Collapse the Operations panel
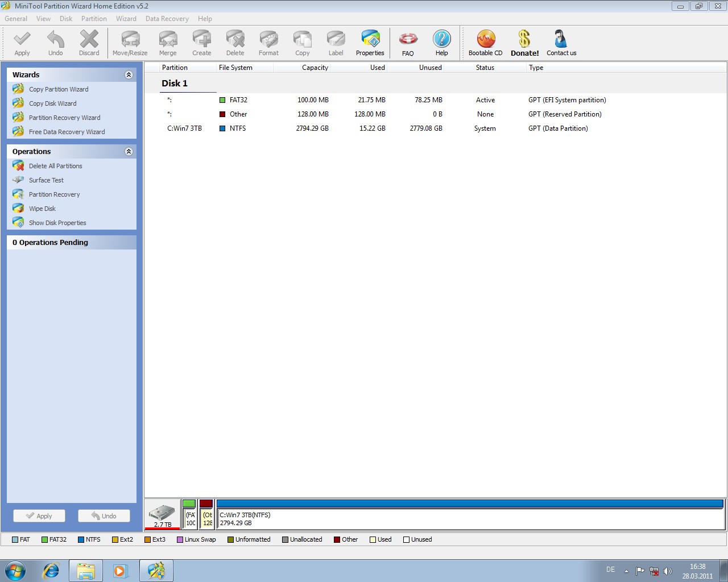Viewport: 728px width, 582px height. point(129,151)
